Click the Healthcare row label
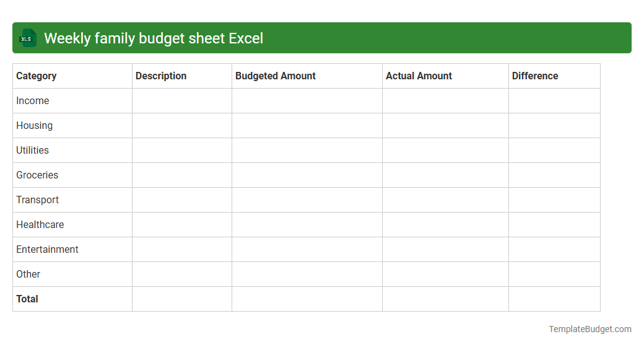This screenshot has height=347, width=644. 40,224
